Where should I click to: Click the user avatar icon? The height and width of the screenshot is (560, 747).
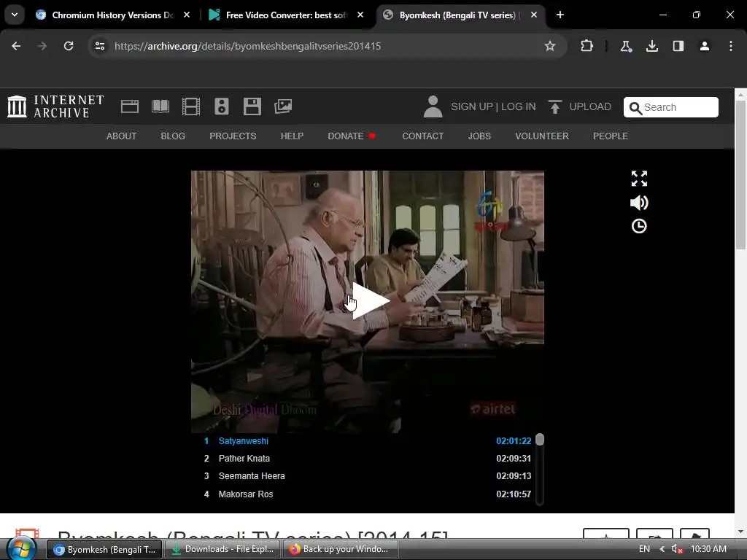pyautogui.click(x=433, y=106)
